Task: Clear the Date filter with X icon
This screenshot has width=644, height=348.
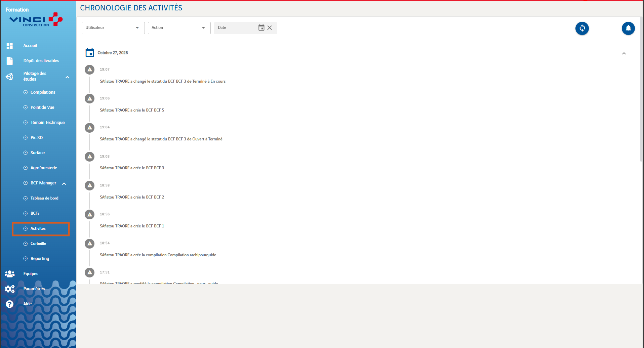Action: click(270, 28)
